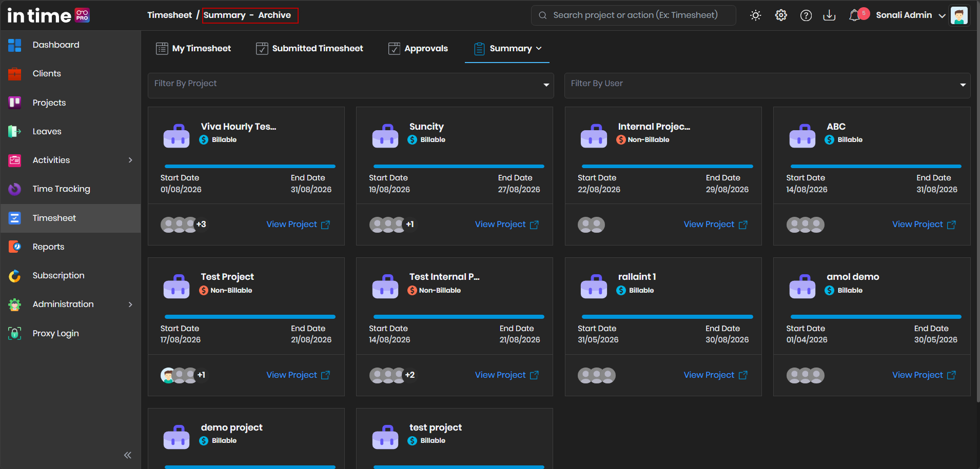Toggle the light/dark theme sun icon
The width and height of the screenshot is (980, 469).
pyautogui.click(x=755, y=15)
